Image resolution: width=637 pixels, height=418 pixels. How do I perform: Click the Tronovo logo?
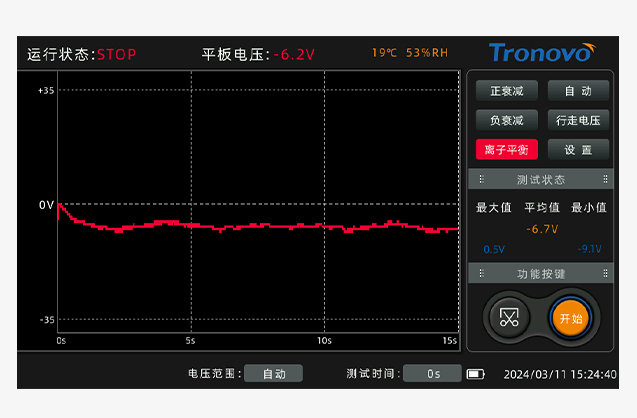pyautogui.click(x=542, y=53)
